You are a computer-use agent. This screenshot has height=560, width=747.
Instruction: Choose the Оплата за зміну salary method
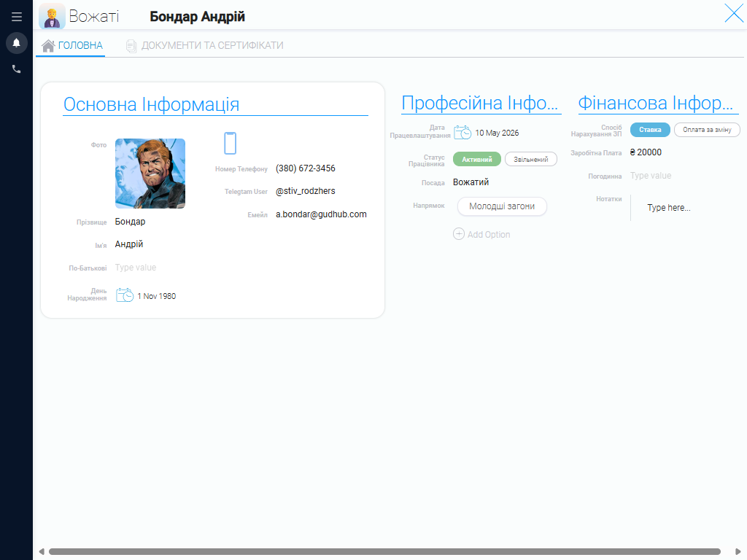(x=707, y=130)
